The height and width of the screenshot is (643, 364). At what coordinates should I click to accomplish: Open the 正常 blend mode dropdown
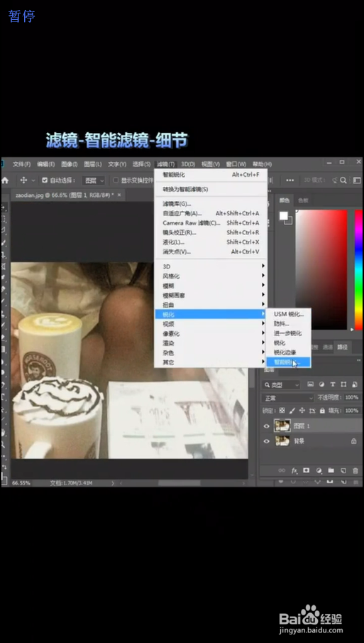pos(288,398)
